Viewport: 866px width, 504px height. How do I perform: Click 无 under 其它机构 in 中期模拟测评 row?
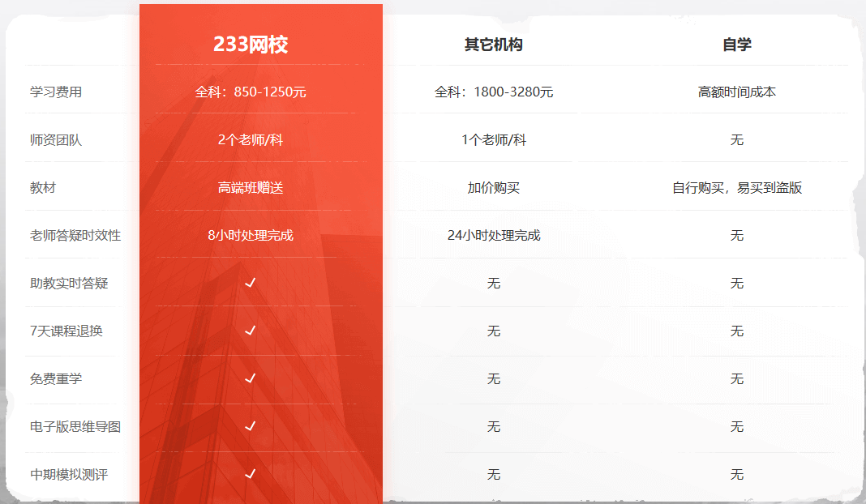click(494, 474)
